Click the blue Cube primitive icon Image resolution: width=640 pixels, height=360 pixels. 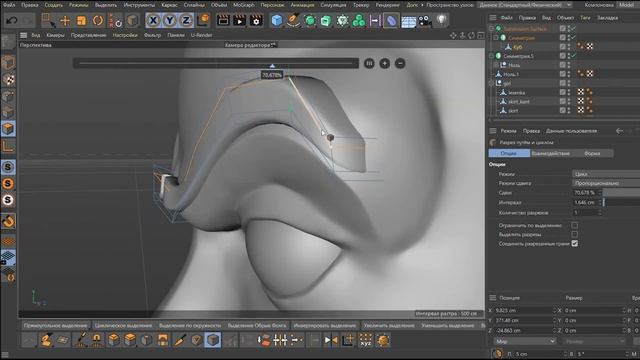tap(277, 20)
